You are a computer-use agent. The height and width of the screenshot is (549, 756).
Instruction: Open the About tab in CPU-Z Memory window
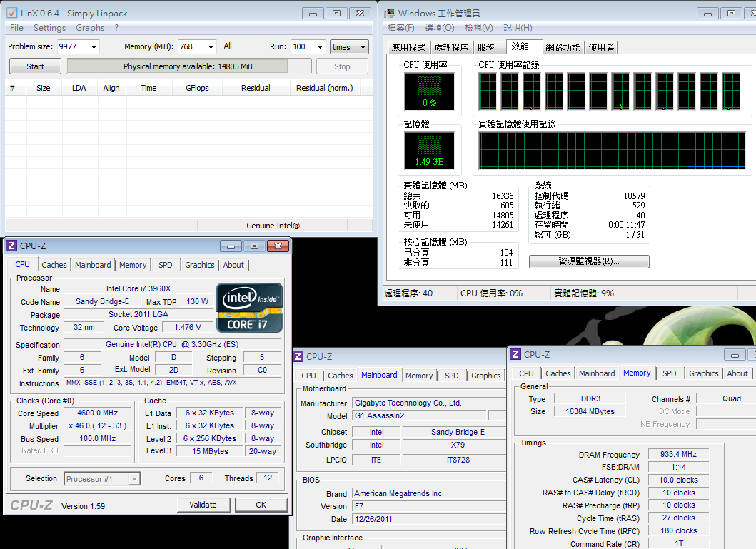[737, 373]
